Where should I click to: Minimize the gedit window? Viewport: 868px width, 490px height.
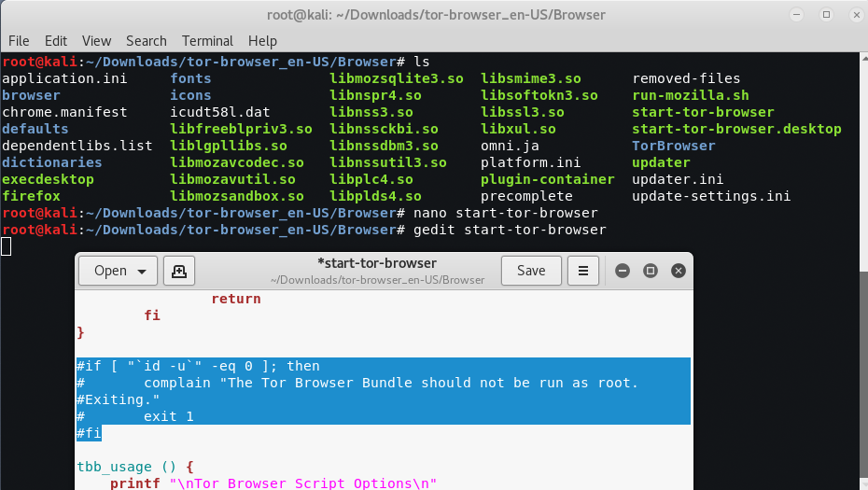pos(623,271)
